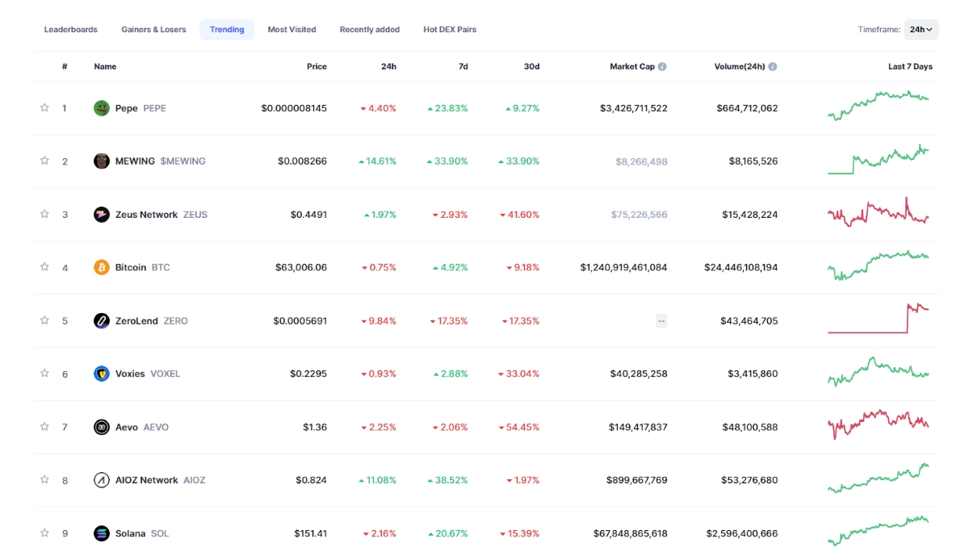Open the ZeroLend ZERO coin page
The image size is (969, 560).
tap(141, 320)
